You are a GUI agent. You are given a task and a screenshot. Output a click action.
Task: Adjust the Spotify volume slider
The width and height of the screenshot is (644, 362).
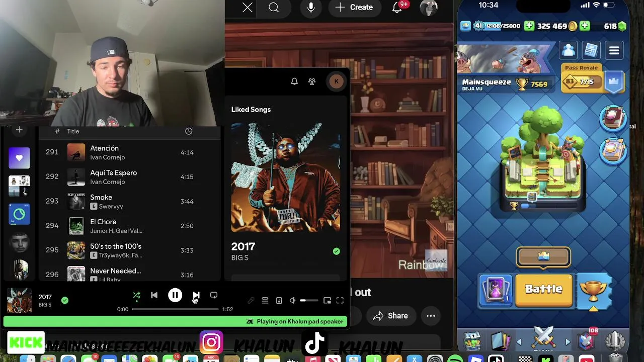[x=309, y=301]
